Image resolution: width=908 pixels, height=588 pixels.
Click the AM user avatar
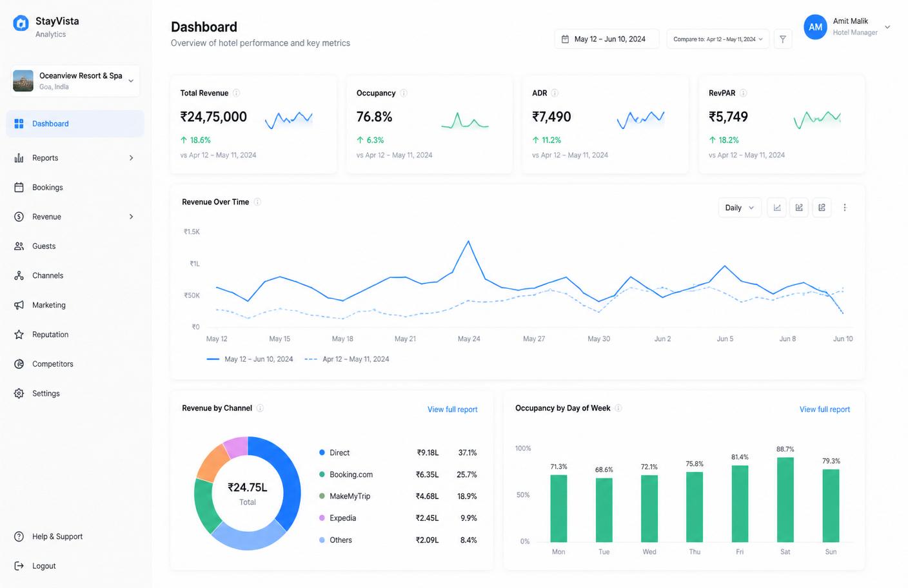click(x=816, y=27)
